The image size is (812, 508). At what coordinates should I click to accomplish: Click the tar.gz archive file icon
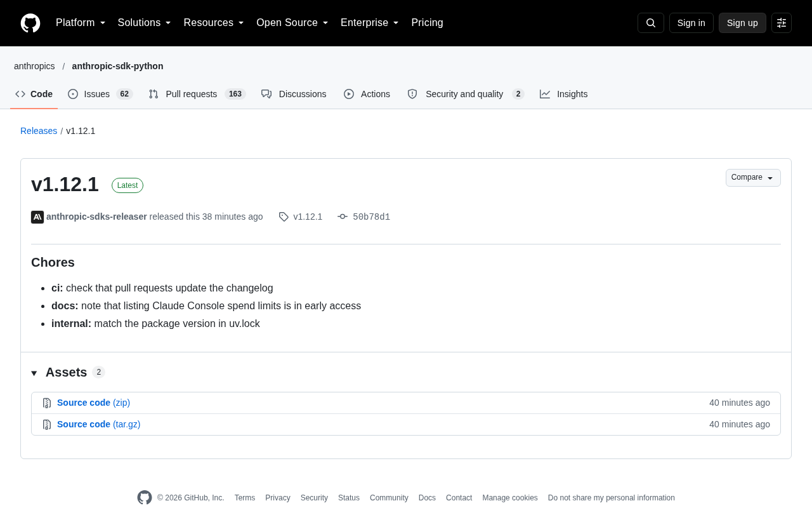click(x=47, y=425)
